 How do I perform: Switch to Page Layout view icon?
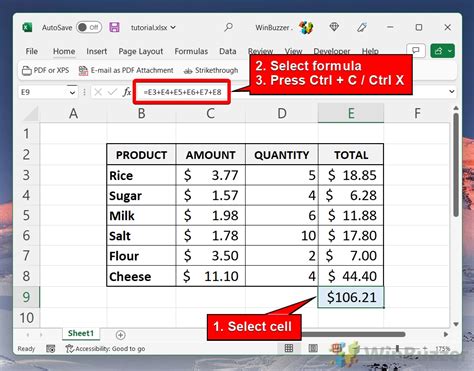[313, 349]
